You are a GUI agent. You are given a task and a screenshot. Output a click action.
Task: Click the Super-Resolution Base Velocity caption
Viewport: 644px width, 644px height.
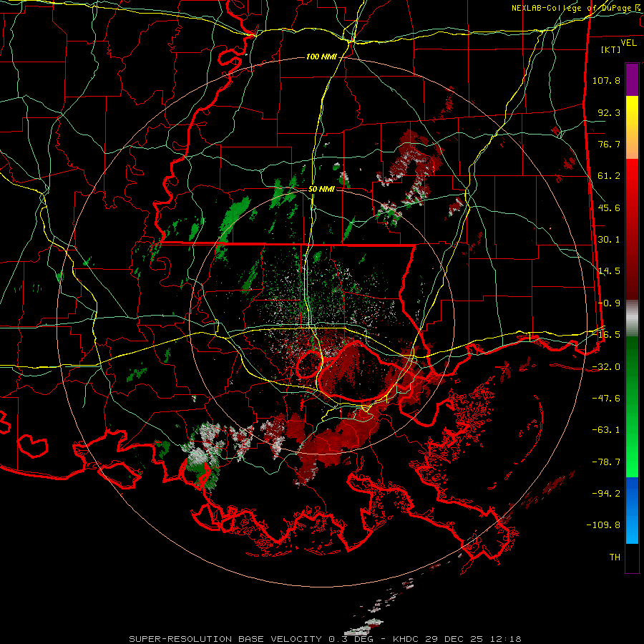coord(326,639)
